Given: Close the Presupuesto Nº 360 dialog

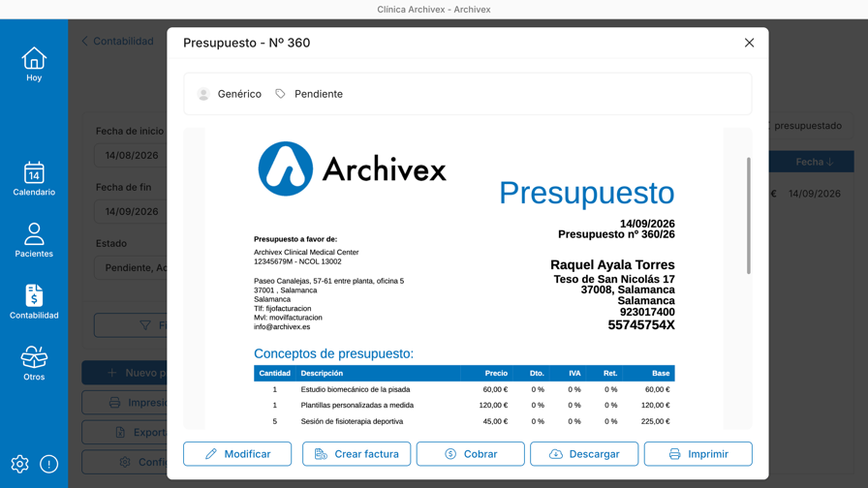Looking at the screenshot, I should 749,43.
